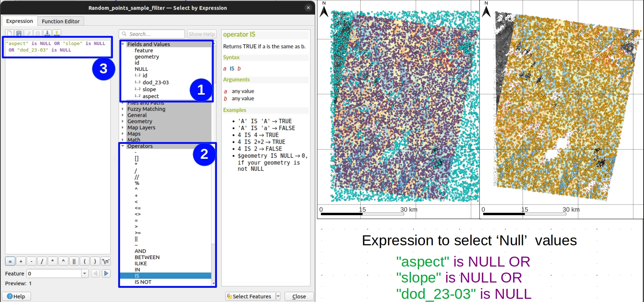Viewport: 644px width, 302px height.
Task: Expand the Geometry function group
Action: point(123,121)
